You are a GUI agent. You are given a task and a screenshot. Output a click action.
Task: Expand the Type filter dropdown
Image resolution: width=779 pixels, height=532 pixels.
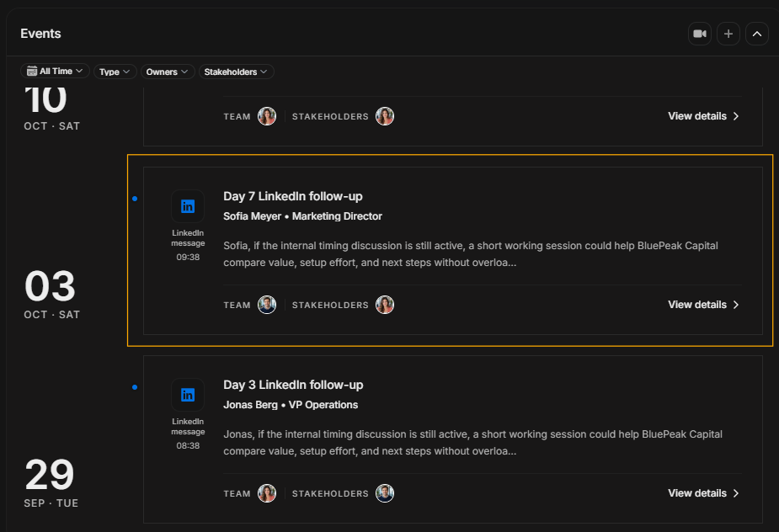point(115,72)
